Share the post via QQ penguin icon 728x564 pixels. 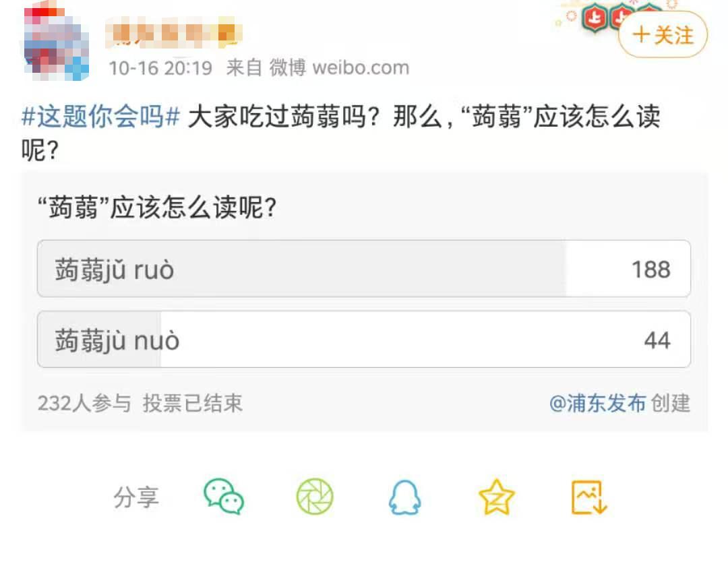(x=404, y=499)
